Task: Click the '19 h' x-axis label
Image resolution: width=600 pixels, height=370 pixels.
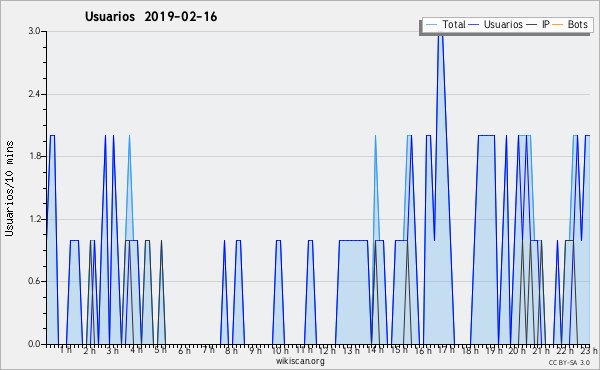Action: 494,350
